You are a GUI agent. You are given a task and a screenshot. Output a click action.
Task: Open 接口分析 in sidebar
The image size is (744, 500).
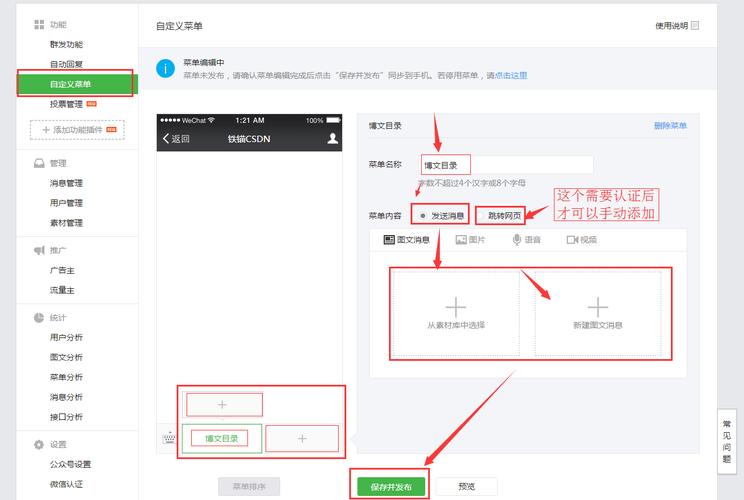(66, 417)
